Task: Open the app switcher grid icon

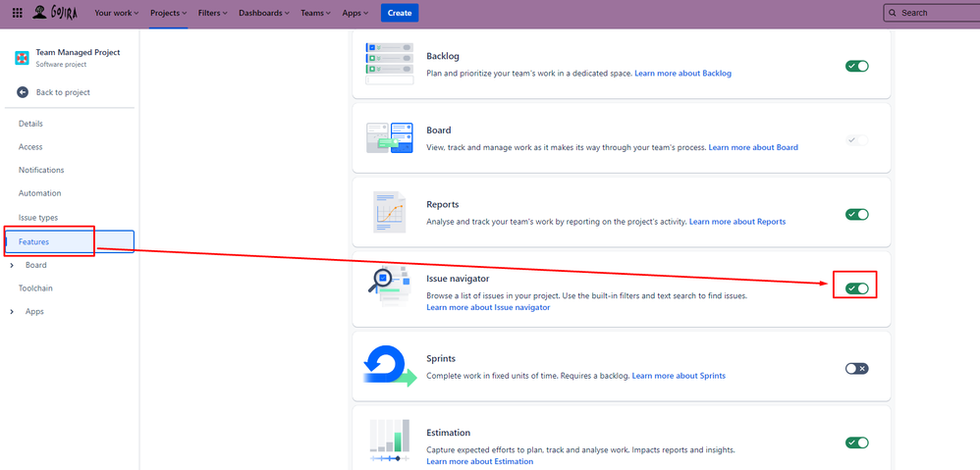Action: pyautogui.click(x=18, y=13)
